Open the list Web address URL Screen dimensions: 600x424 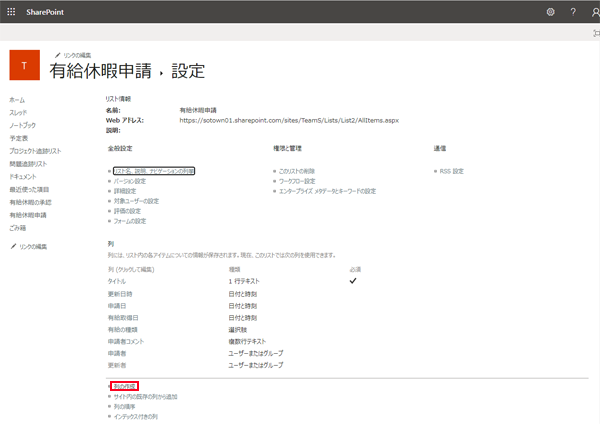(289, 121)
